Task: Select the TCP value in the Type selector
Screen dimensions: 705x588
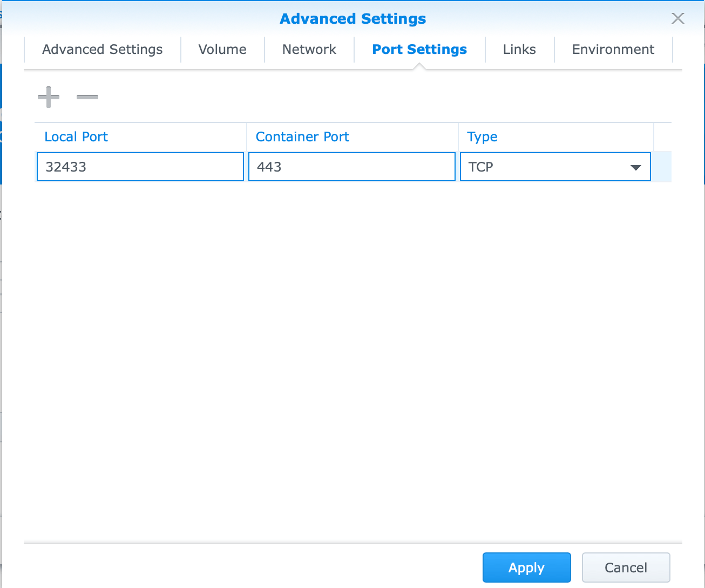Action: click(480, 167)
